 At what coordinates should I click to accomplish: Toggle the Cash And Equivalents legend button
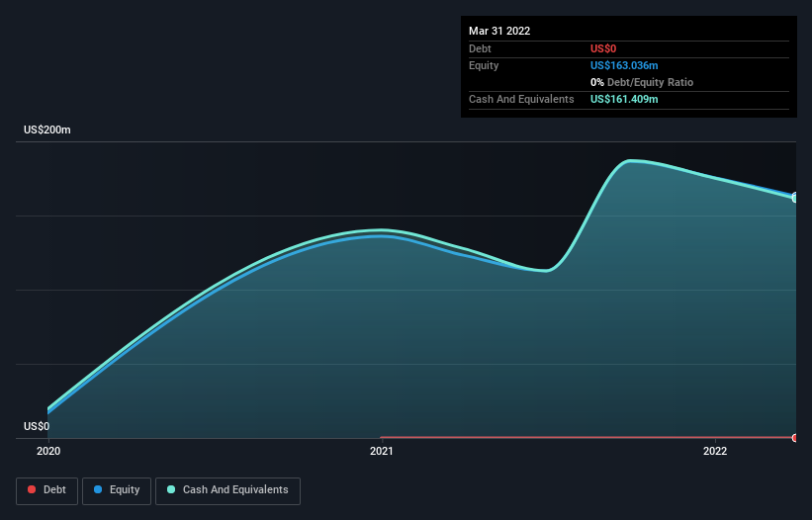coord(227,490)
